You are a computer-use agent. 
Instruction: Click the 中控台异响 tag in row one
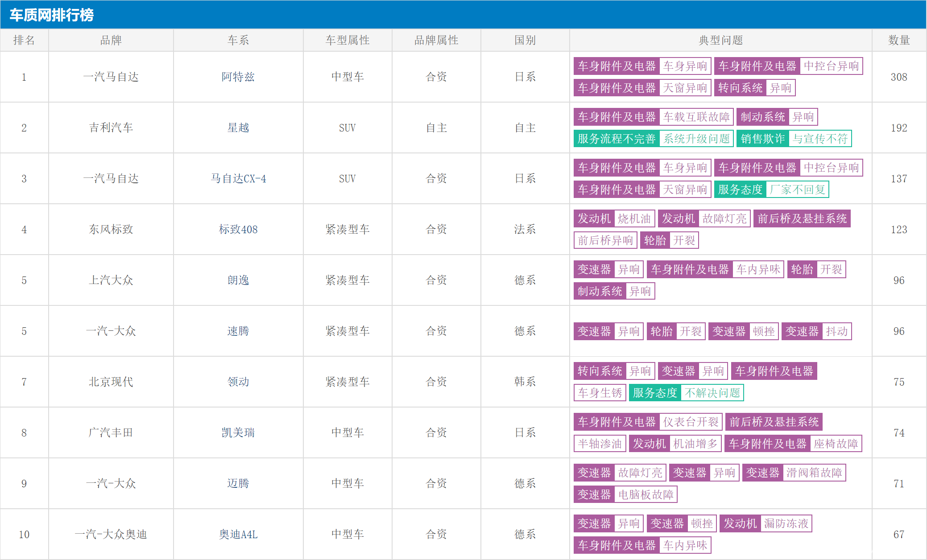[831, 66]
